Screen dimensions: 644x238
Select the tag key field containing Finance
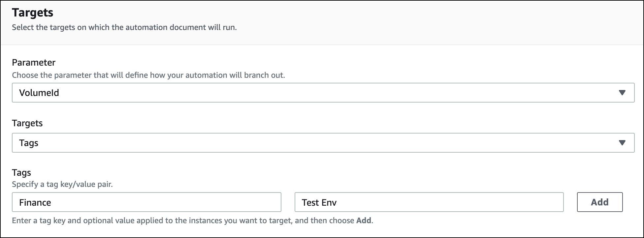tap(146, 202)
